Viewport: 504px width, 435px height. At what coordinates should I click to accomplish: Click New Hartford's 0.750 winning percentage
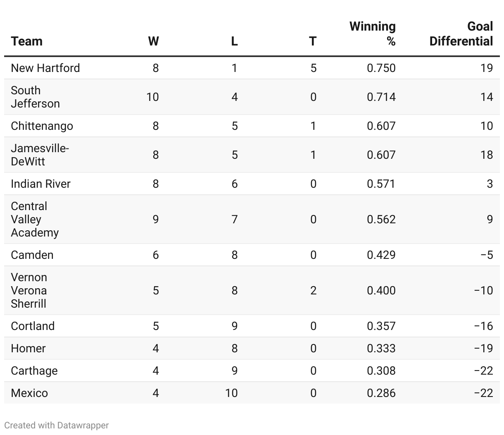point(381,68)
